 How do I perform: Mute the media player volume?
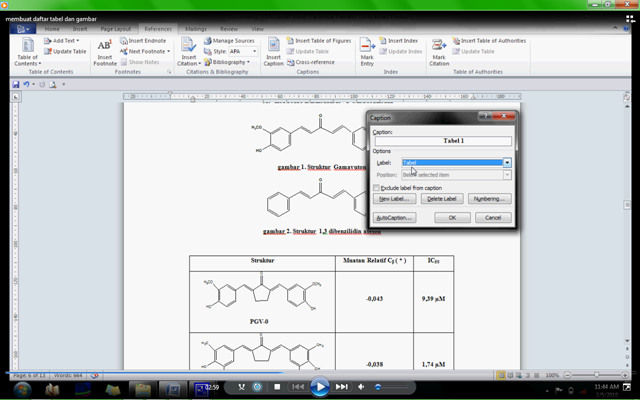(x=361, y=387)
